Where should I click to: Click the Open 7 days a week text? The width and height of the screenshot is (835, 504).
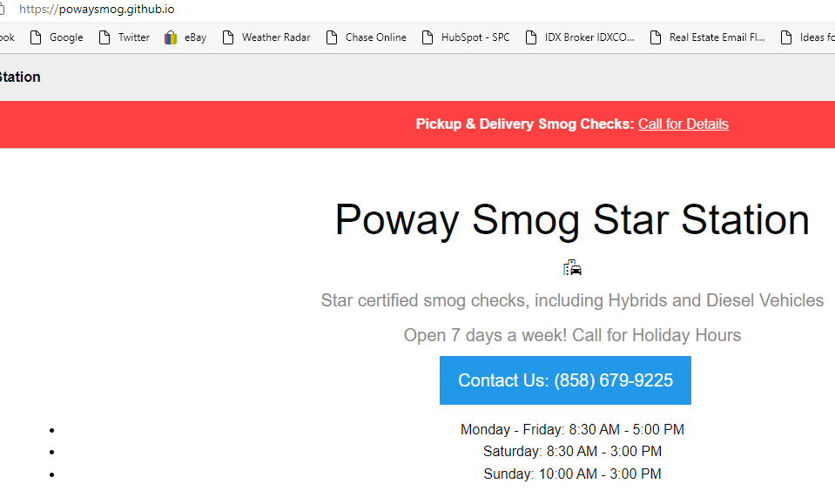pyautogui.click(x=572, y=335)
